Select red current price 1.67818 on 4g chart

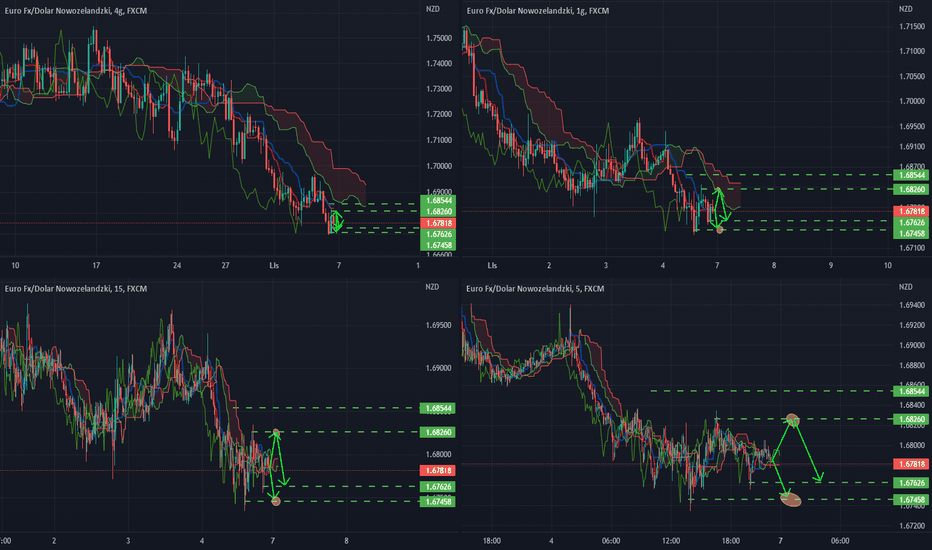[x=438, y=224]
